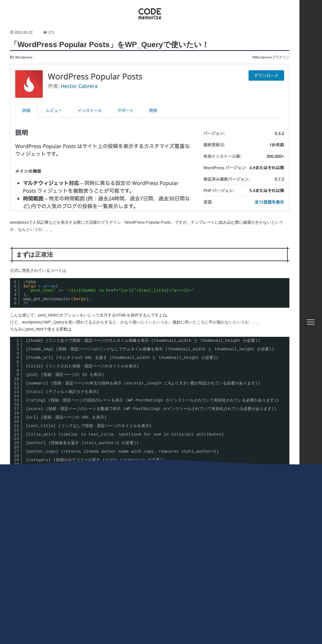Select the 開発 tab

[153, 111]
